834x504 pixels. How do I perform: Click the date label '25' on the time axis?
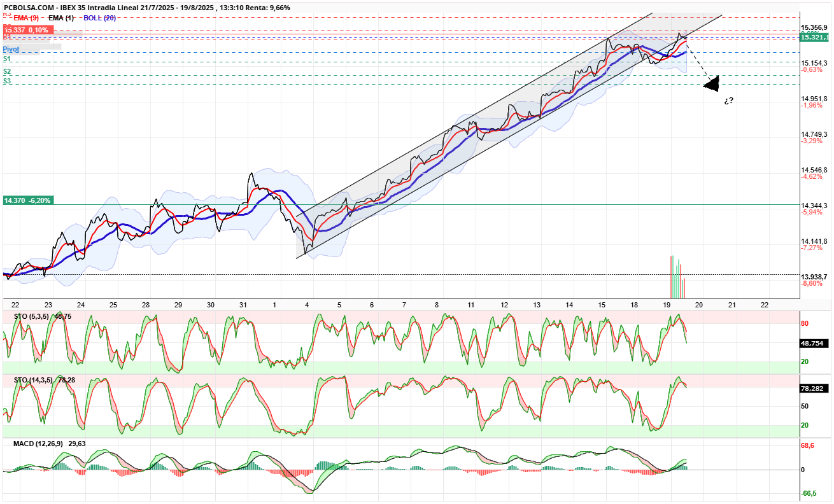click(113, 305)
